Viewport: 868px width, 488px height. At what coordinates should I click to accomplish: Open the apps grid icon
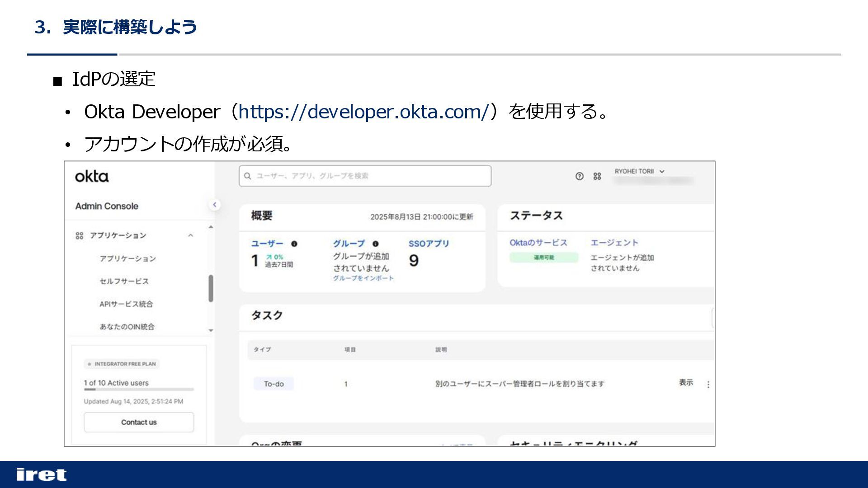click(597, 176)
